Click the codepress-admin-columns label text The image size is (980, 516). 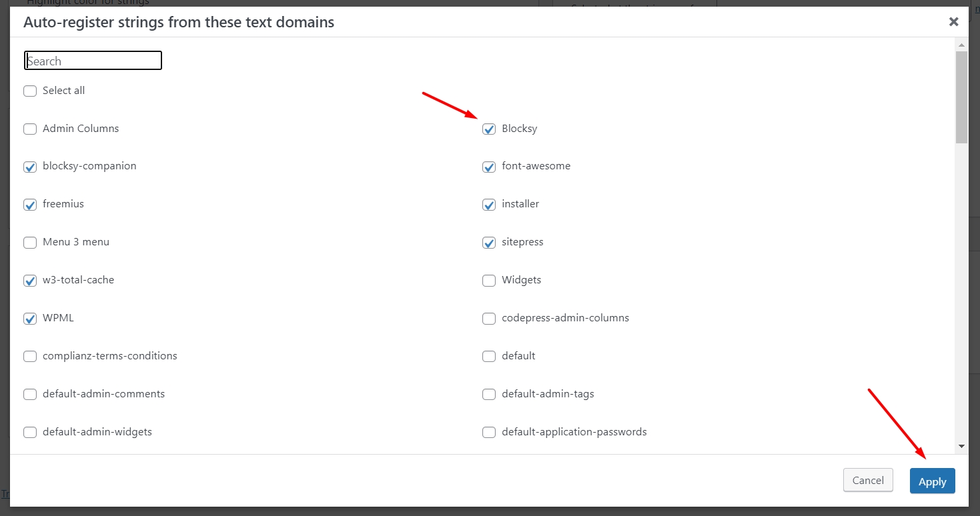pyautogui.click(x=566, y=318)
